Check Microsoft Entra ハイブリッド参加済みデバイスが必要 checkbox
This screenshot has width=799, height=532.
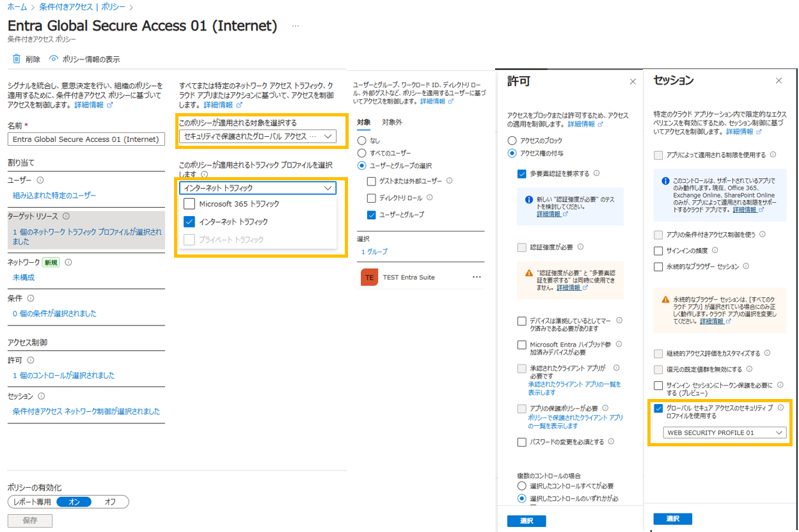(521, 345)
